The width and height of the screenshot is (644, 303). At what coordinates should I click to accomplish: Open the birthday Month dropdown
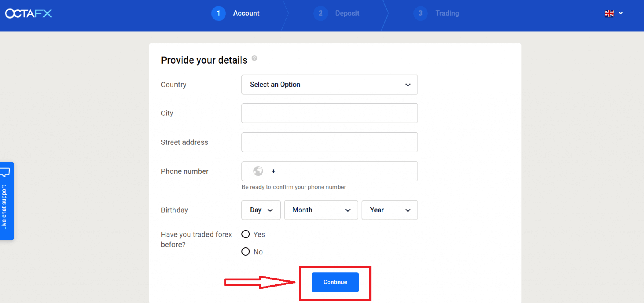pos(321,210)
